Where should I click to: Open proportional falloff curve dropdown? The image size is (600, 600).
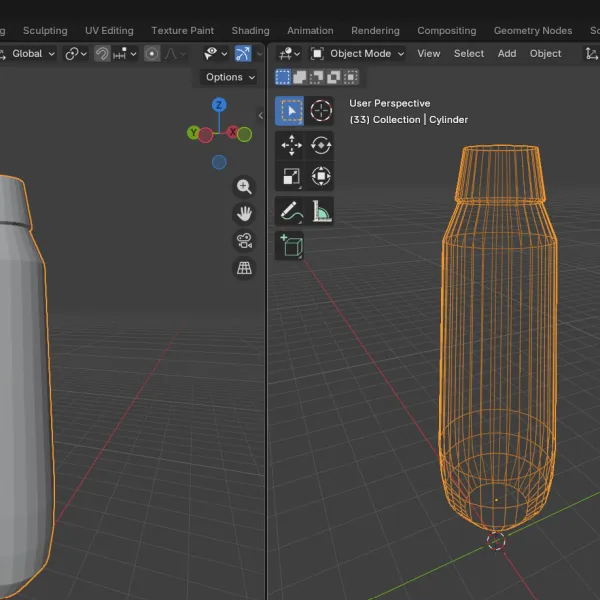pos(174,54)
